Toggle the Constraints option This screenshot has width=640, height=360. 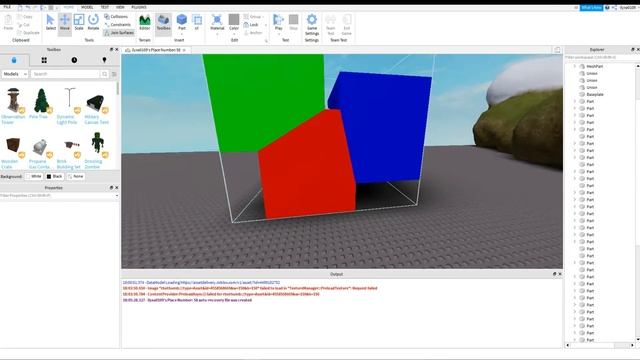118,24
